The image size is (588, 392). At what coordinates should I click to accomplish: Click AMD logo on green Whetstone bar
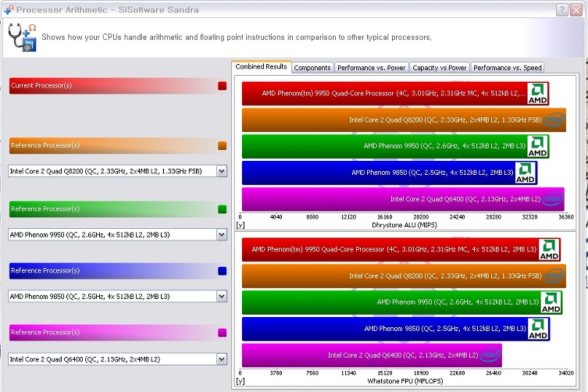click(x=551, y=302)
